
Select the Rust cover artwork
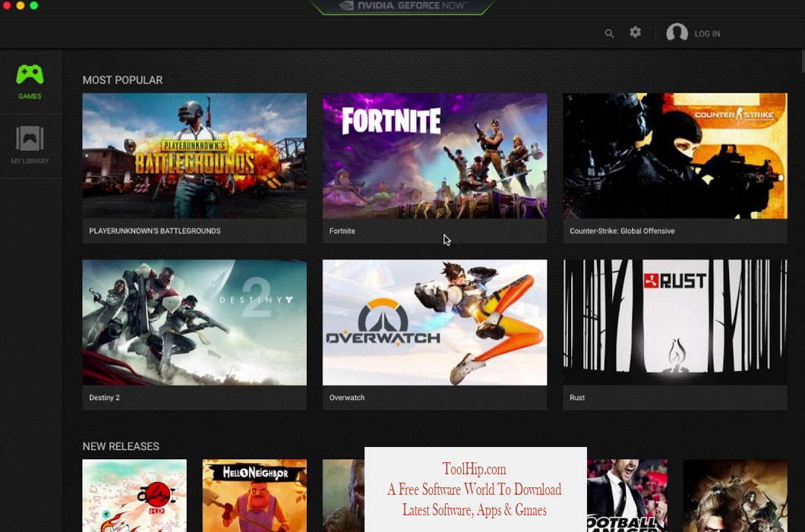point(675,323)
